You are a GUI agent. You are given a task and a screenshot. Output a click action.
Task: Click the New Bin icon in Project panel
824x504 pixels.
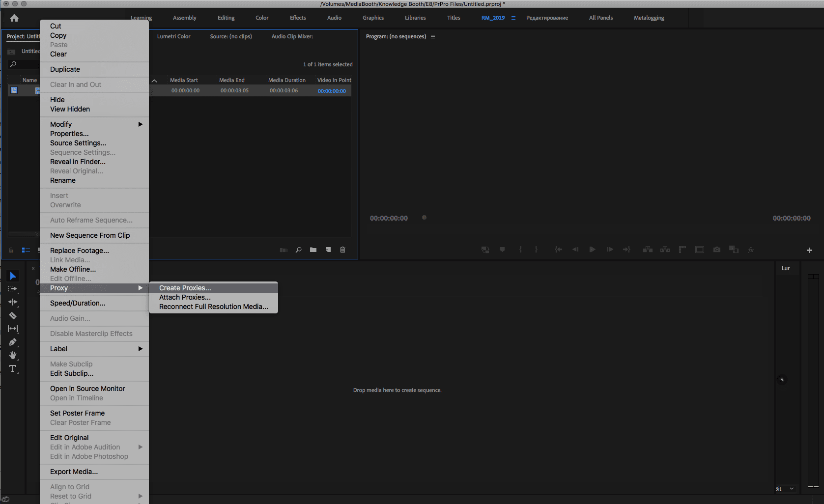313,250
